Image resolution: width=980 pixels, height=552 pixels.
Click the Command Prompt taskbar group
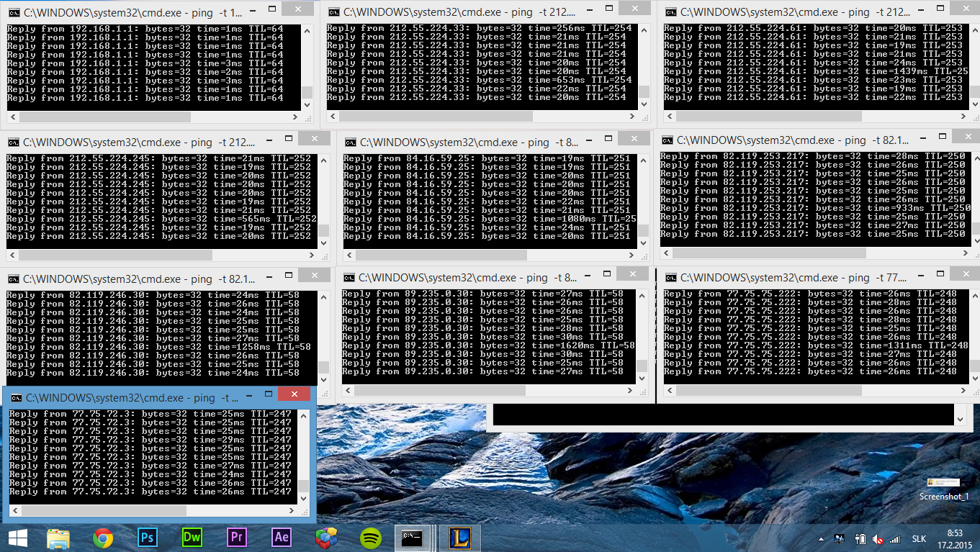tap(414, 538)
